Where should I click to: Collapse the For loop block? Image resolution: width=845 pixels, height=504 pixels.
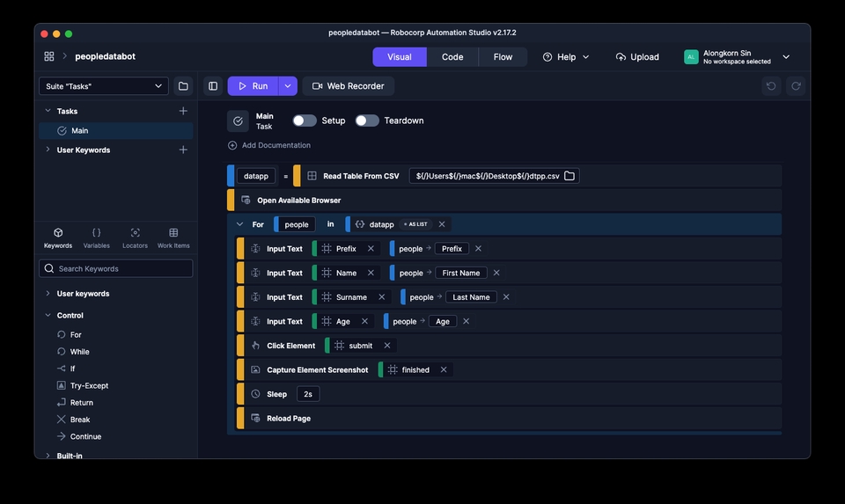click(x=239, y=224)
